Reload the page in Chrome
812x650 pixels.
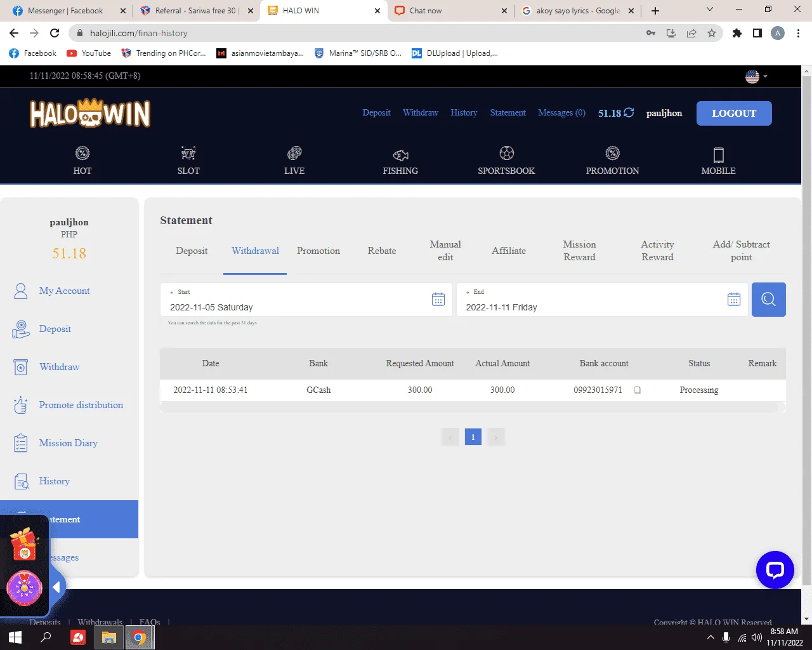click(55, 33)
